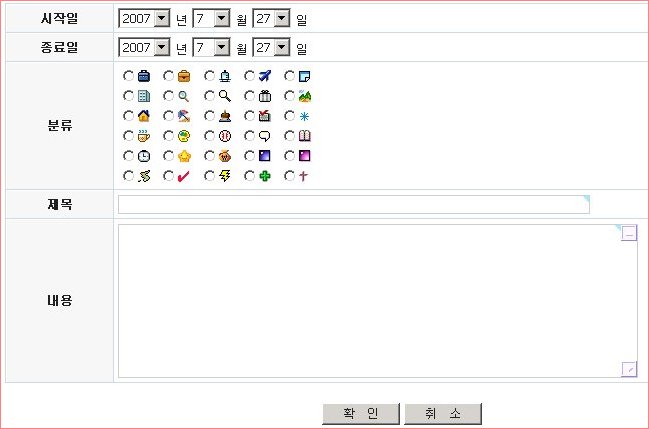Click the 취소 cancel button

point(442,414)
